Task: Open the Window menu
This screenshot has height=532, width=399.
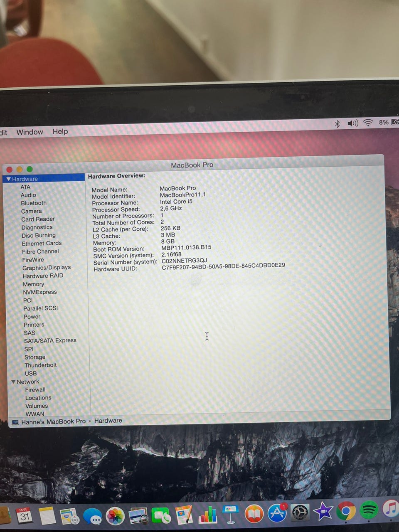Action: point(30,132)
